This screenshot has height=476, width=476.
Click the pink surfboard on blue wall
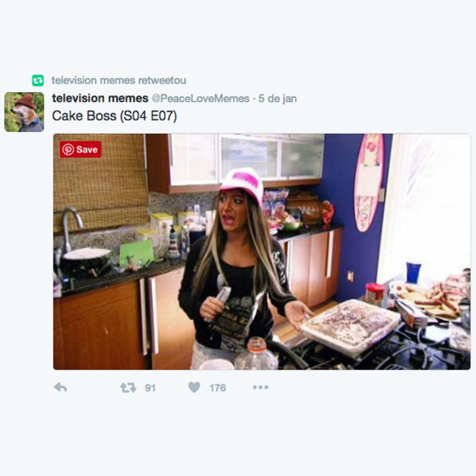[x=369, y=183]
